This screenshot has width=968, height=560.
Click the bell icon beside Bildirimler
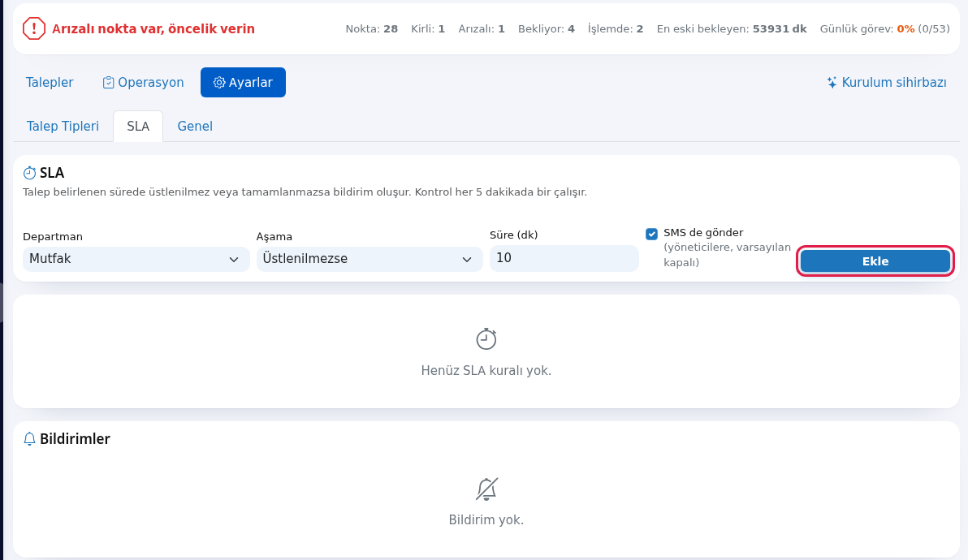click(29, 438)
